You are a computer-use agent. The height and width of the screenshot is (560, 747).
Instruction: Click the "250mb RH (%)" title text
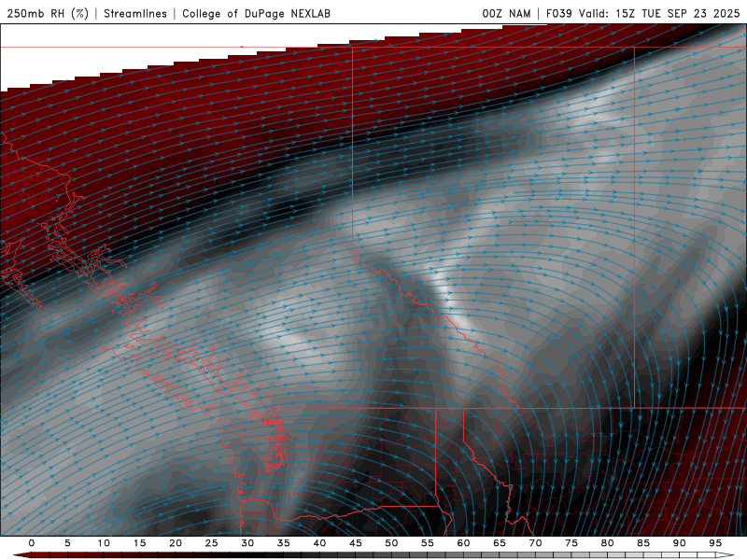[48, 14]
